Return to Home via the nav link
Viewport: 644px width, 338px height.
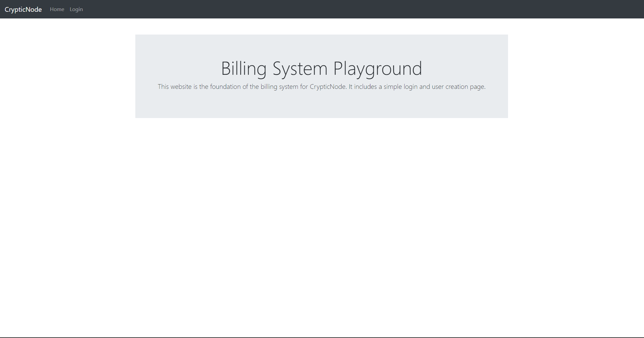pos(57,9)
